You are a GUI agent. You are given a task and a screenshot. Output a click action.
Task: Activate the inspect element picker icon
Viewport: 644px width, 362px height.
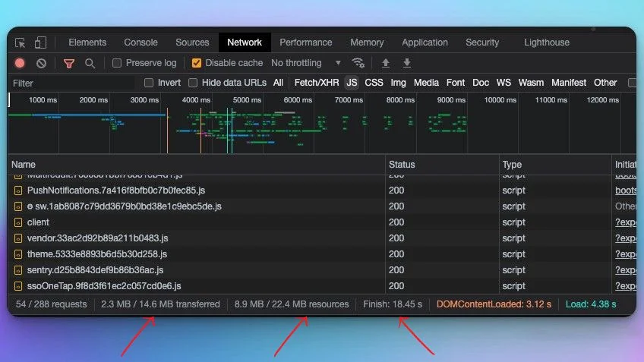tap(20, 42)
